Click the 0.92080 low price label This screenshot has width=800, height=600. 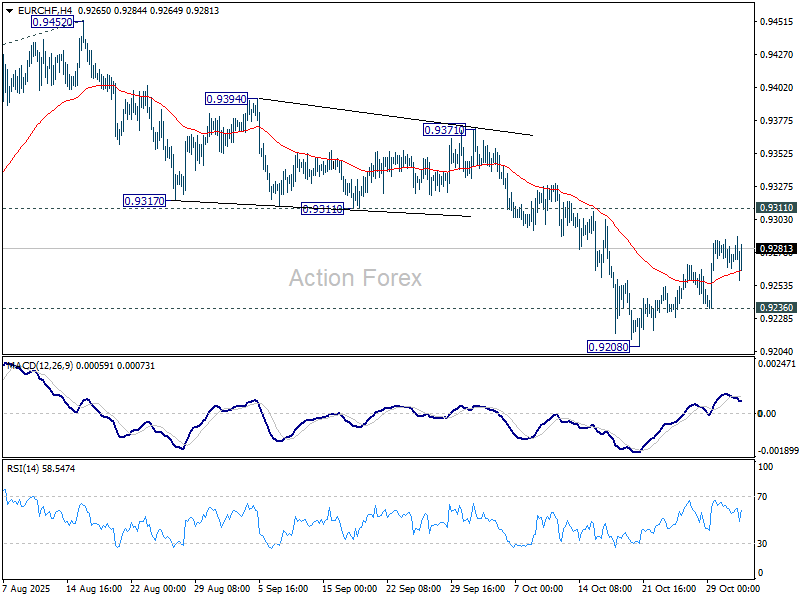(607, 346)
